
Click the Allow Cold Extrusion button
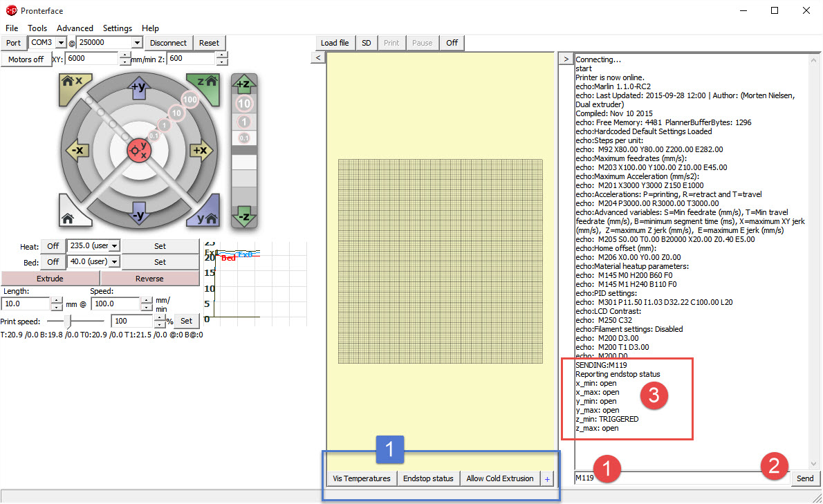tap(499, 478)
